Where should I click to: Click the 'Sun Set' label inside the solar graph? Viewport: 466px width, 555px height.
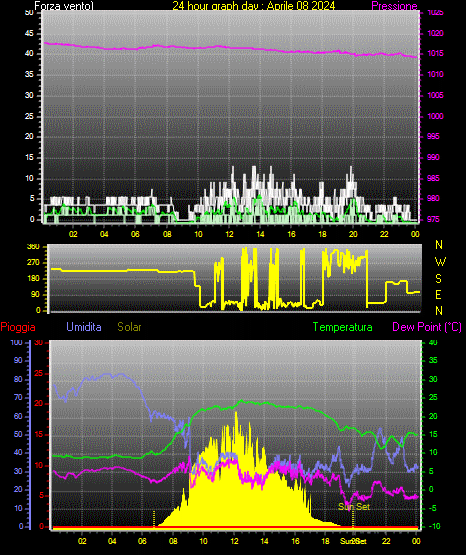[354, 507]
